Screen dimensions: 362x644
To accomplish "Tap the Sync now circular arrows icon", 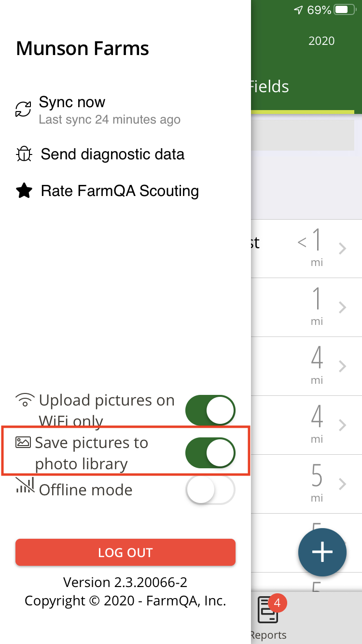I will click(23, 110).
